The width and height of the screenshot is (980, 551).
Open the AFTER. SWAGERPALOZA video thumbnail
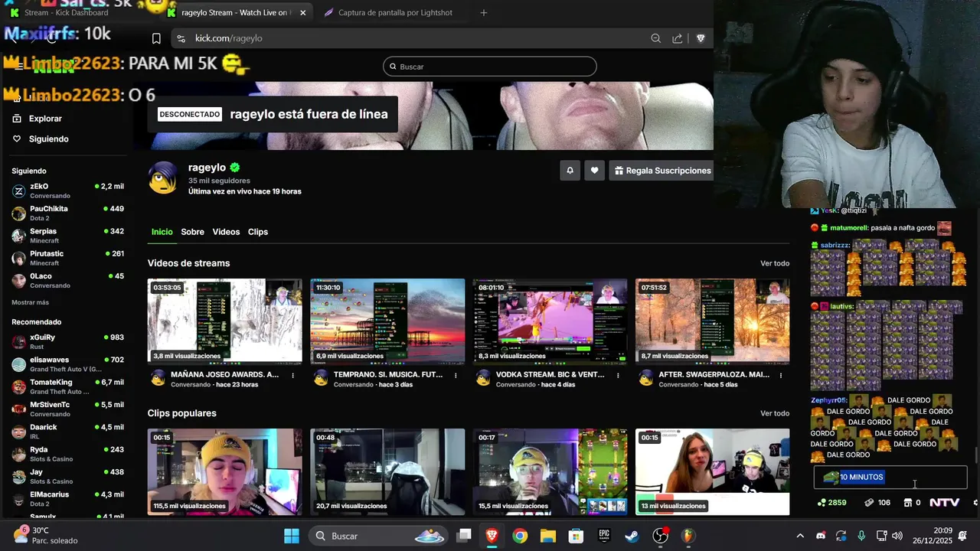(712, 321)
